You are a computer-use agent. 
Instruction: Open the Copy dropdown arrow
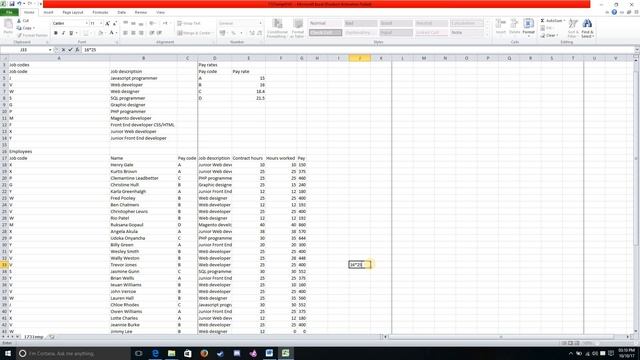coord(34,28)
